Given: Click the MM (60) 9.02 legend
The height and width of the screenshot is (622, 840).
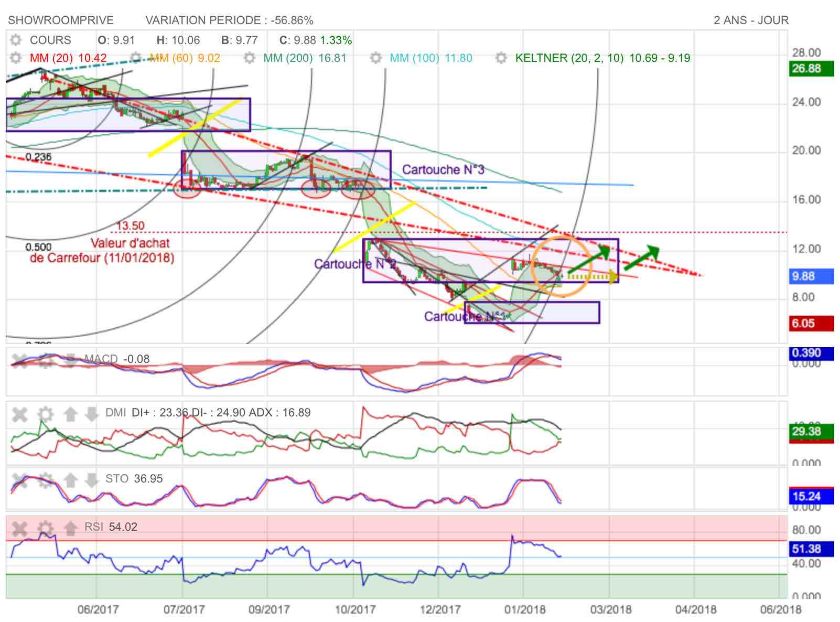Looking at the screenshot, I should (x=185, y=58).
